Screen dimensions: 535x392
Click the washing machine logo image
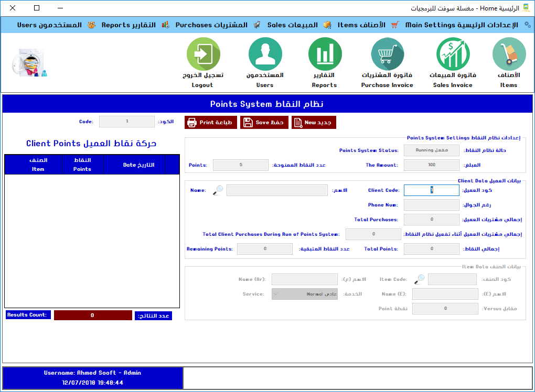click(29, 62)
